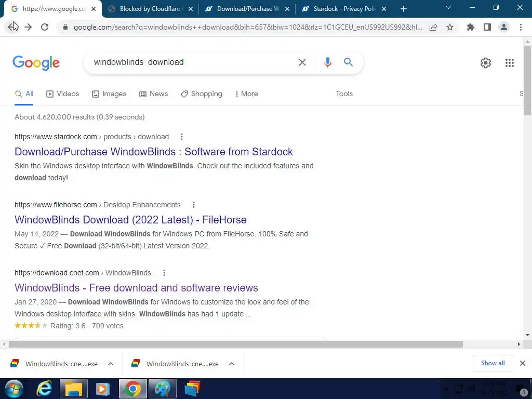Open WindowBlinds Download FileHorse result
The height and width of the screenshot is (399, 532).
pos(130,220)
